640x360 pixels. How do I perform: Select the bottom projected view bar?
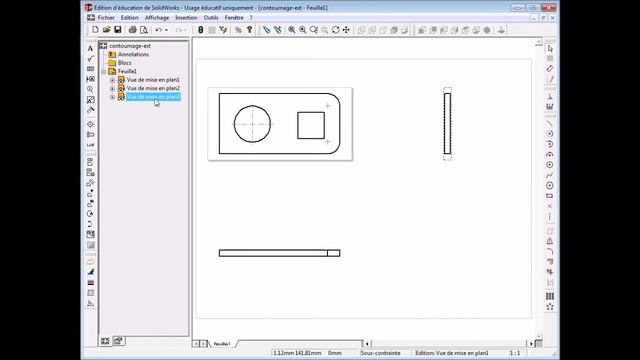[279, 253]
